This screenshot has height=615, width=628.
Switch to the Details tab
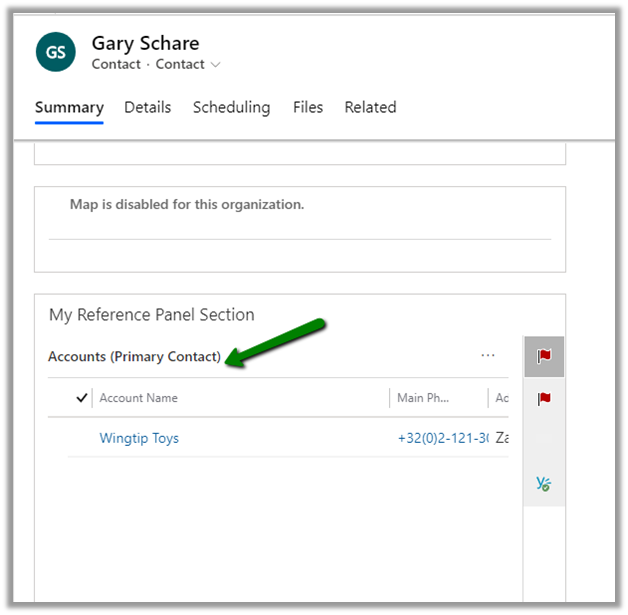point(148,107)
